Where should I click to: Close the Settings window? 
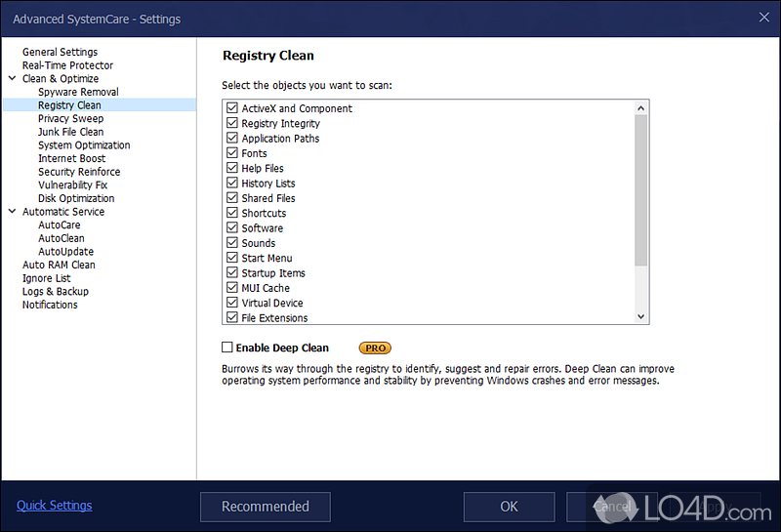coord(762,17)
